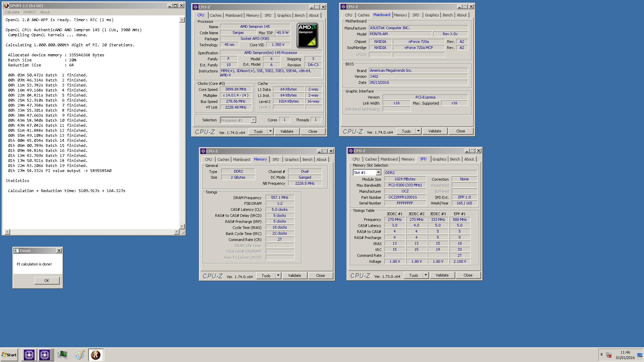Screen dimensions: 644x362
Task: Click Validate in Mainboard window
Action: [x=435, y=131]
